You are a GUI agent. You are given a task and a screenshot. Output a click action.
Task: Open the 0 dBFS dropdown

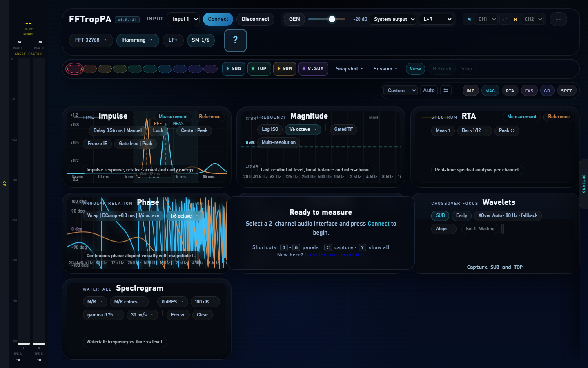click(173, 302)
